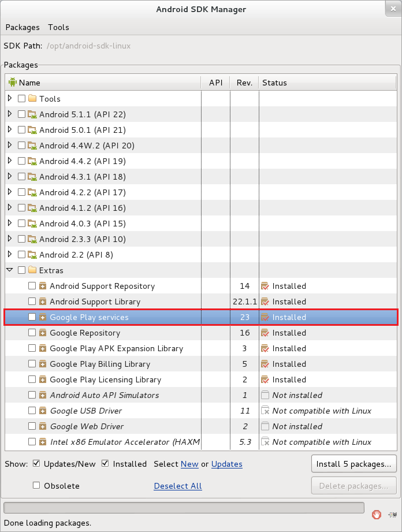Screen dimensions: 402x532
Task: Click the Tools folder icon
Action: 32,98
